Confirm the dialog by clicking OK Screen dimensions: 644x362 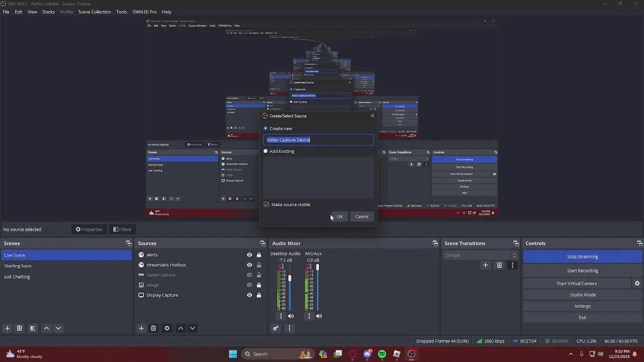(x=340, y=217)
